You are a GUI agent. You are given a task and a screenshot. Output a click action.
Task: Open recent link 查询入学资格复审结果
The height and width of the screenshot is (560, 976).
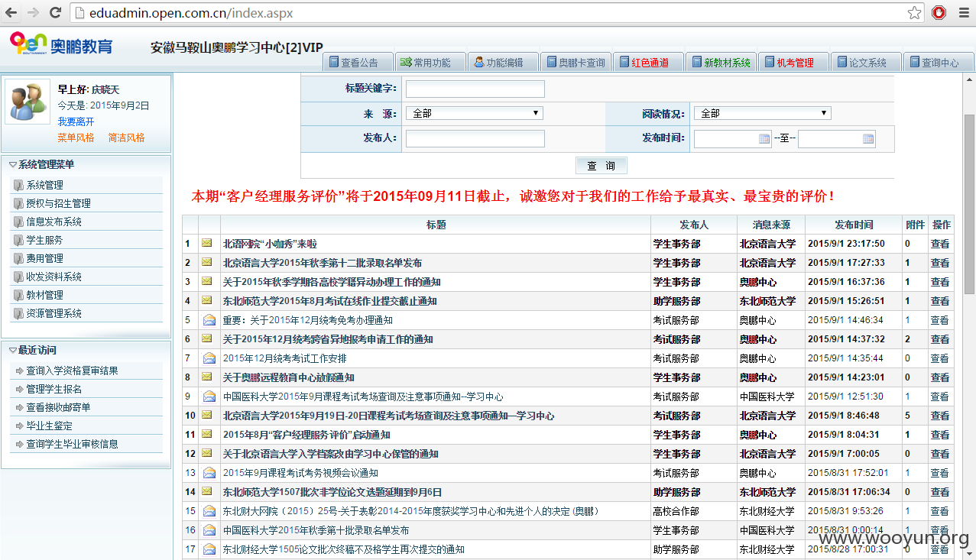72,371
